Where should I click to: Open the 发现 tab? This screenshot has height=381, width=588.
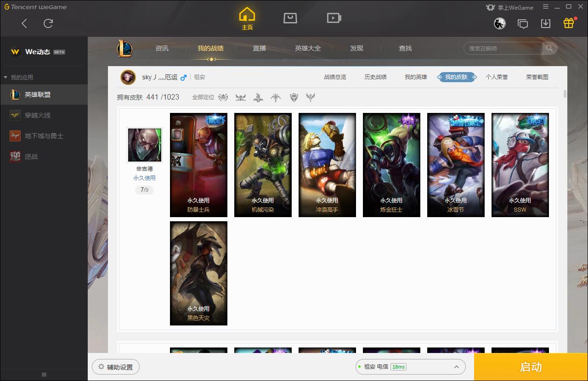click(x=356, y=48)
